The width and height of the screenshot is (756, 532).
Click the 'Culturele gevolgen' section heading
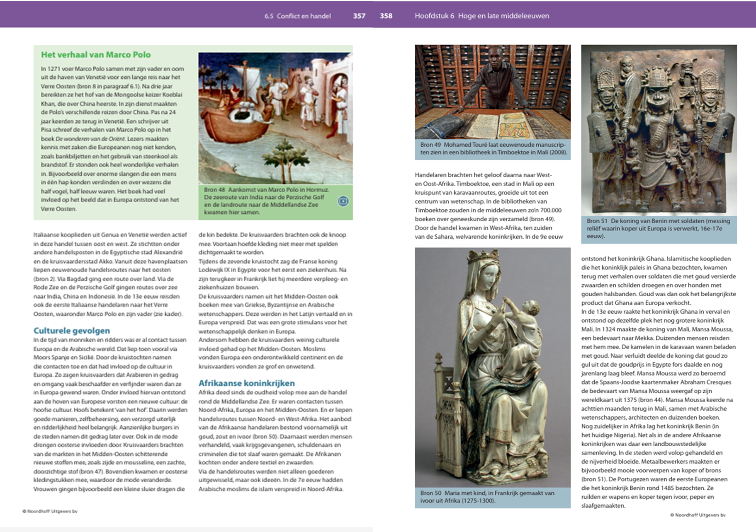[72, 331]
